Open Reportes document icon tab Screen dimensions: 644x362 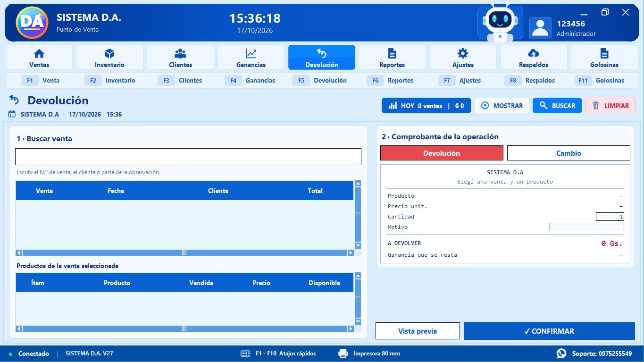[x=392, y=58]
